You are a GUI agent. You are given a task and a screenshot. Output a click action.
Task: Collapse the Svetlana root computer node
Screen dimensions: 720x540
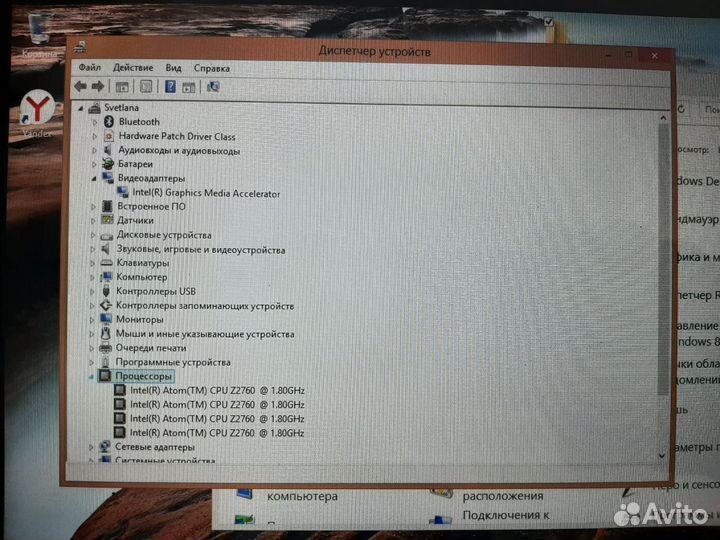81,108
